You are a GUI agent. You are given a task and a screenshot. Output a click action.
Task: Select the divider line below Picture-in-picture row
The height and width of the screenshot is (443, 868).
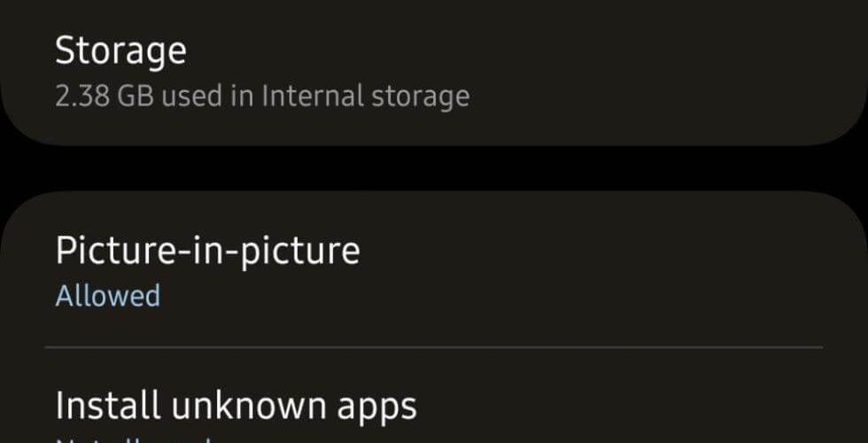pyautogui.click(x=434, y=347)
